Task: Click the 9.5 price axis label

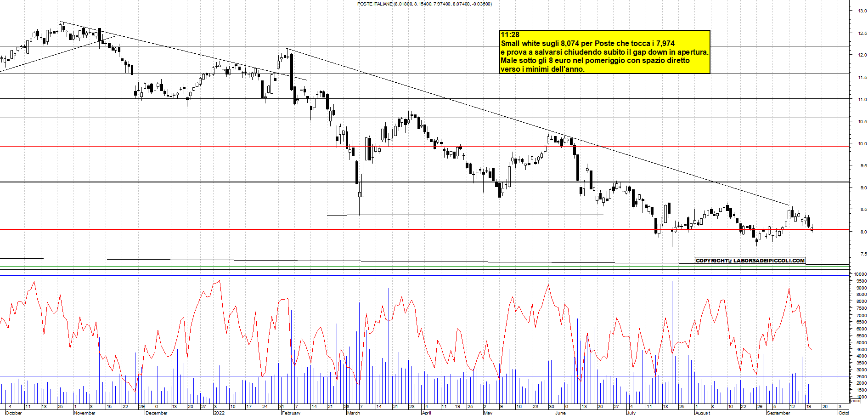Action: [x=863, y=166]
